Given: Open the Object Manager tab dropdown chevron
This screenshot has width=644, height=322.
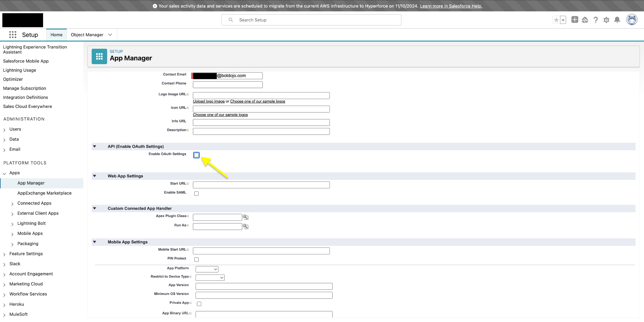Looking at the screenshot, I should (x=110, y=35).
